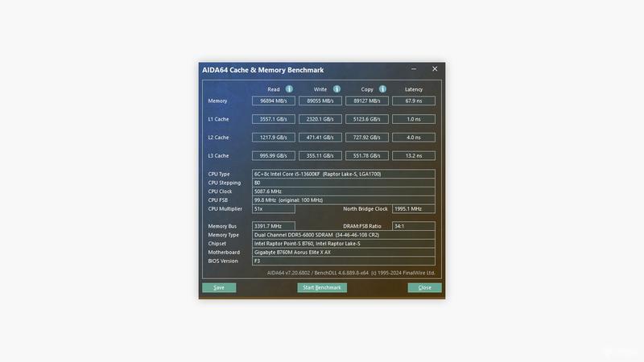The height and width of the screenshot is (362, 644).
Task: Click Start Benchmark button
Action: pos(322,288)
